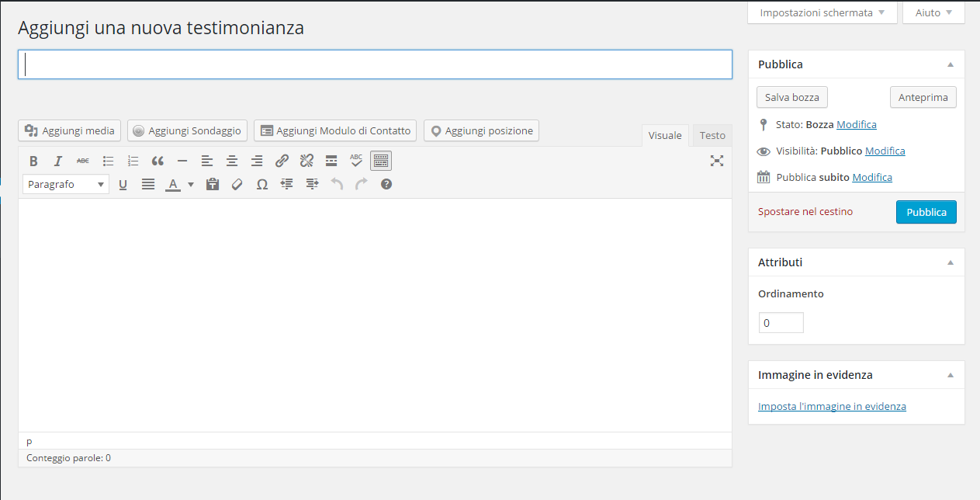Open the text color picker arrow
The width and height of the screenshot is (980, 500).
pos(191,184)
